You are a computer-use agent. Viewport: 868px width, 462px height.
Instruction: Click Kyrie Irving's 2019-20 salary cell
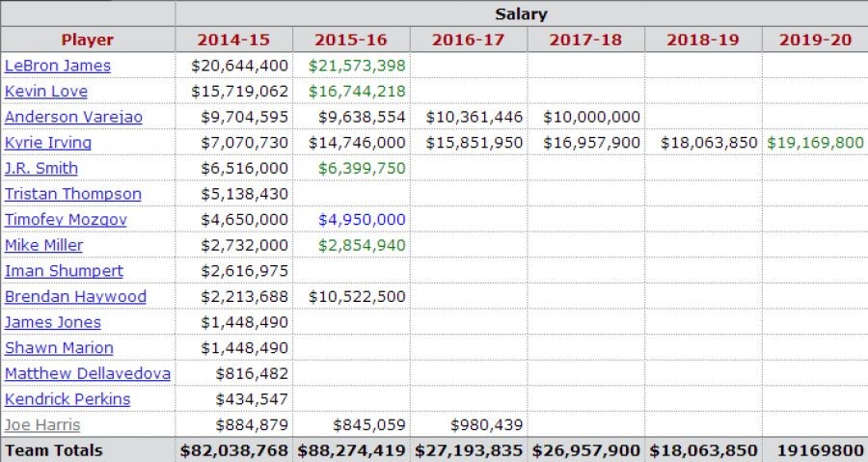point(815,143)
